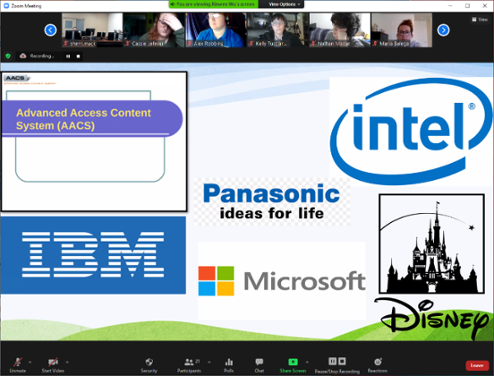
Task: Open the Reactions menu
Action: coord(378,365)
